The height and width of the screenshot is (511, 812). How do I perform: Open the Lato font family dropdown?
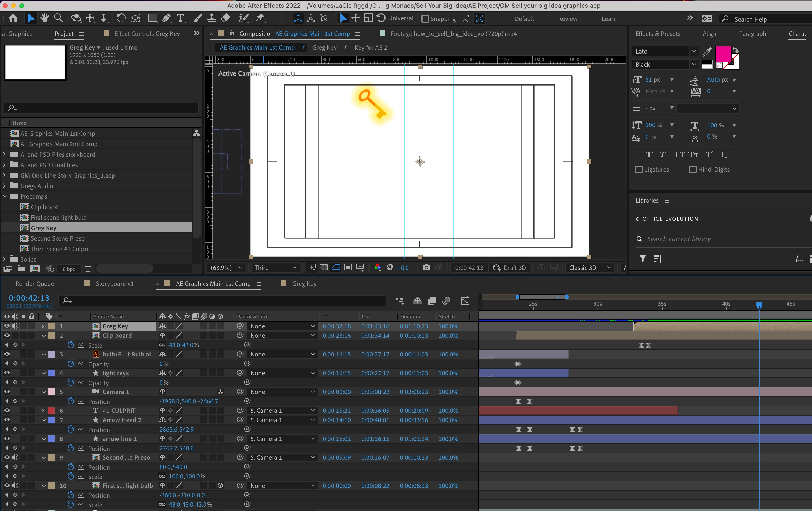[694, 51]
